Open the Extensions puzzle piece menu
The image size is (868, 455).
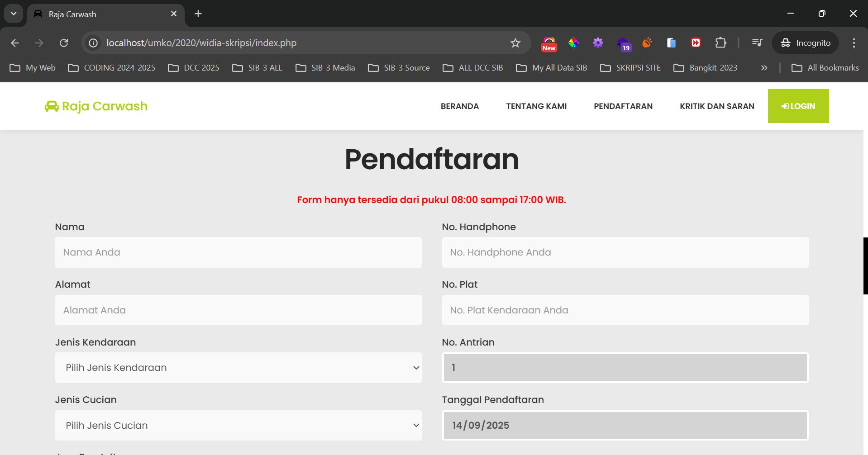pyautogui.click(x=720, y=43)
